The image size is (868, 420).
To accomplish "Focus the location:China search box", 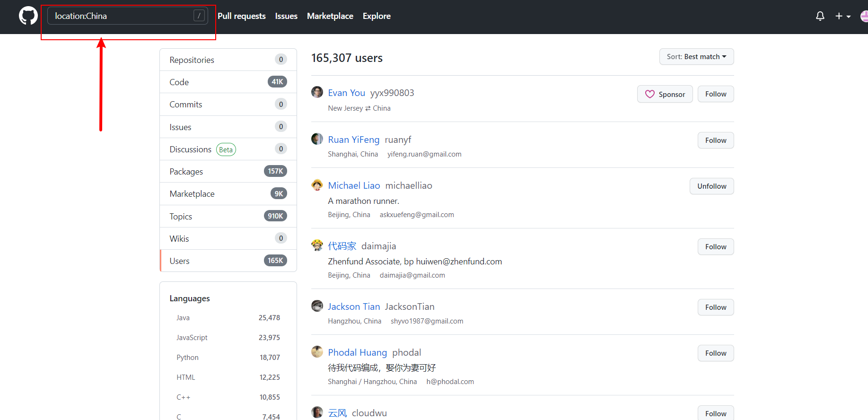I will (128, 16).
